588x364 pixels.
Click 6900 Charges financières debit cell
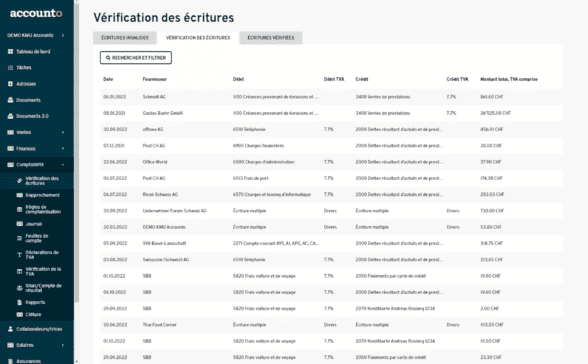click(x=258, y=145)
